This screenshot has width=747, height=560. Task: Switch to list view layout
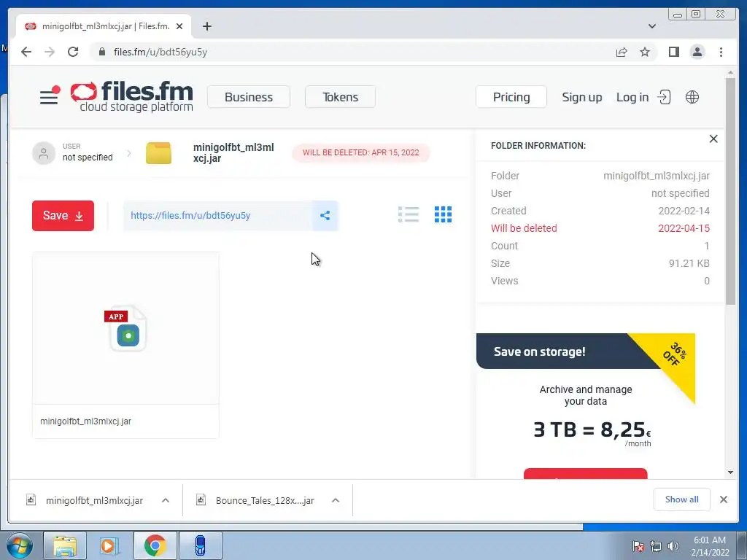[x=409, y=215]
